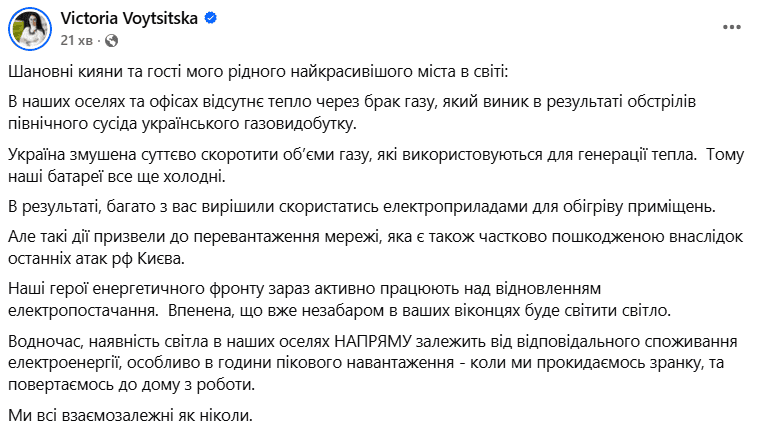Click Victoria Voytsitska's profile picture

click(29, 29)
